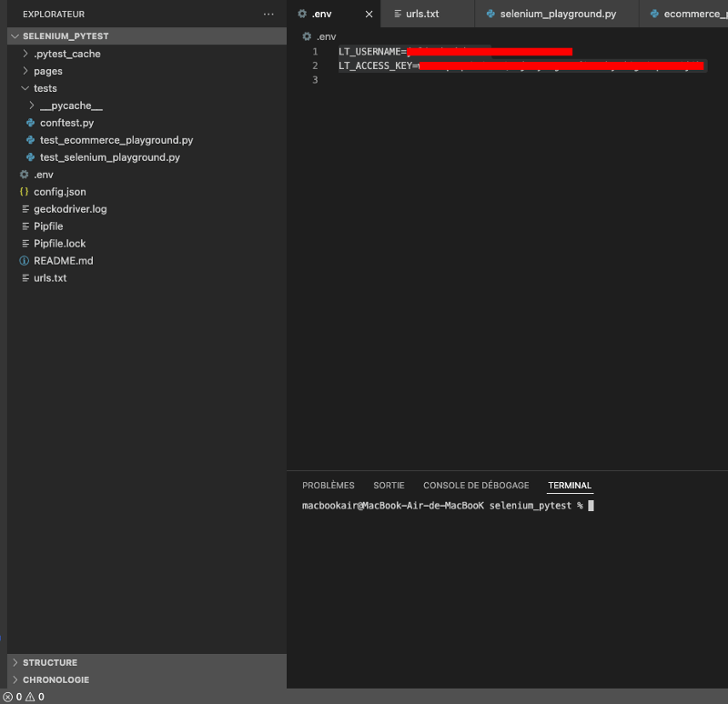The width and height of the screenshot is (728, 704).
Task: Open the More Actions ellipsis in Explorer header
Action: point(268,14)
